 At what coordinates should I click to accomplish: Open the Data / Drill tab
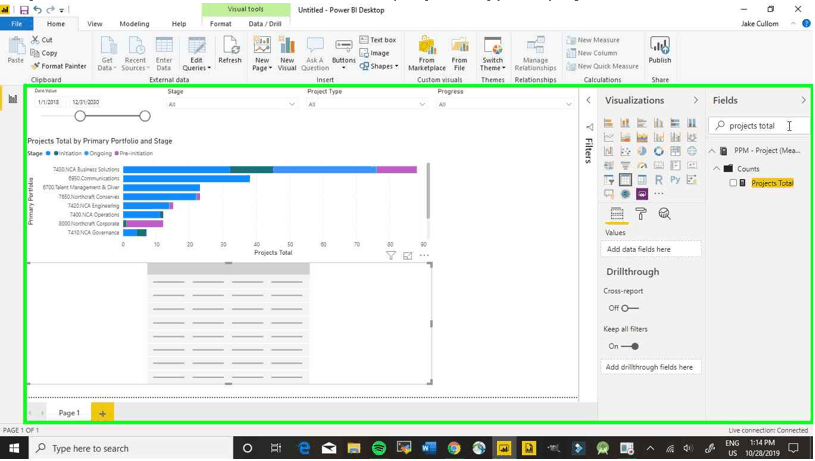coord(265,24)
